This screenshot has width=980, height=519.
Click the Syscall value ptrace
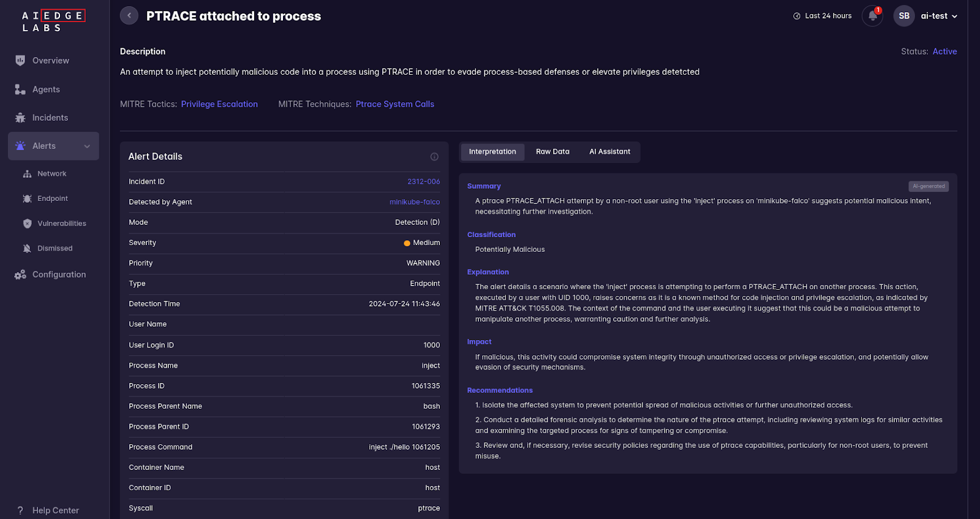point(429,509)
